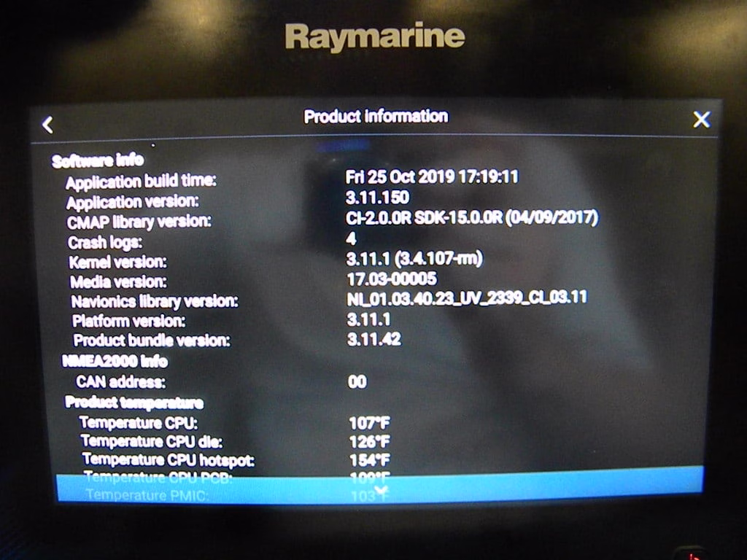Select the 'Temperature PMIC:' label
Image resolution: width=747 pixels, height=560 pixels.
point(147,495)
